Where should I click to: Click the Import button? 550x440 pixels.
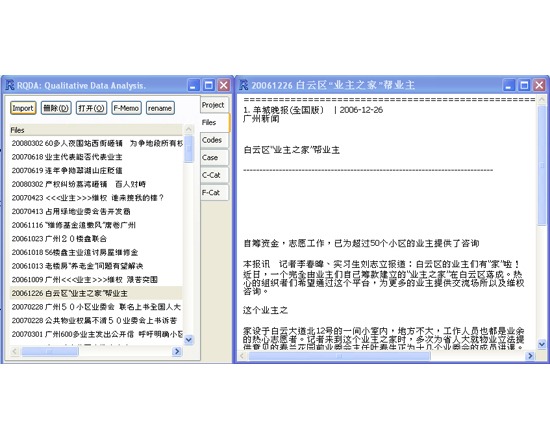point(23,108)
